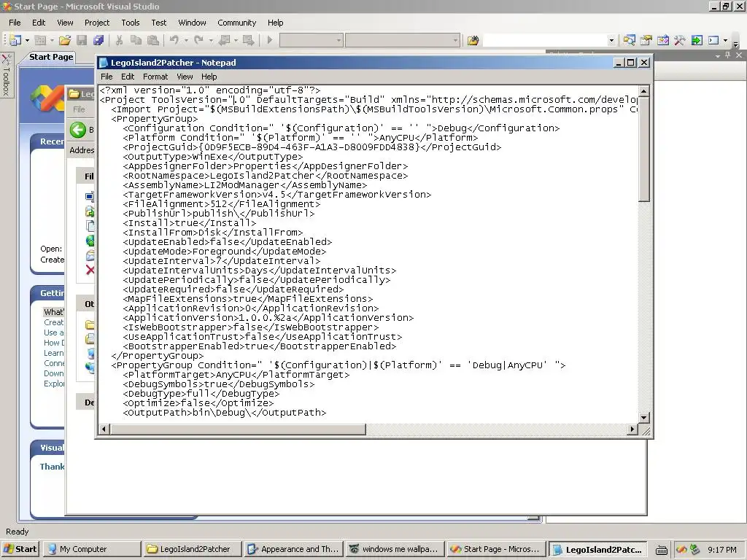The height and width of the screenshot is (560, 747).
Task: Click the Start Debugging play icon
Action: pyautogui.click(x=270, y=41)
